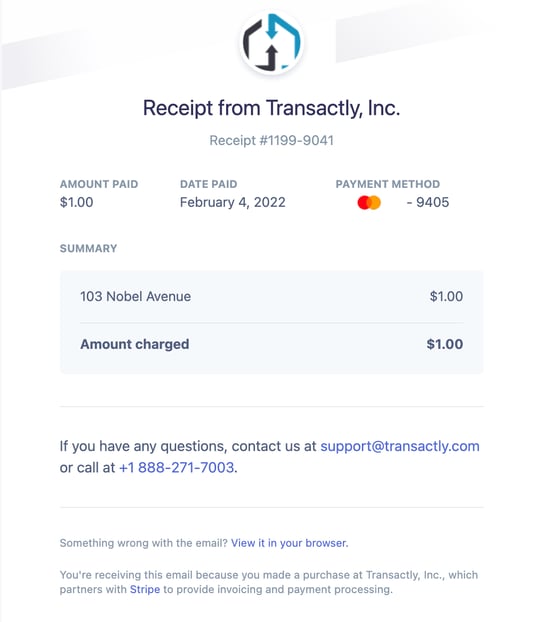Click the Mastercard payment icon
The width and height of the screenshot is (541, 622).
coord(369,202)
